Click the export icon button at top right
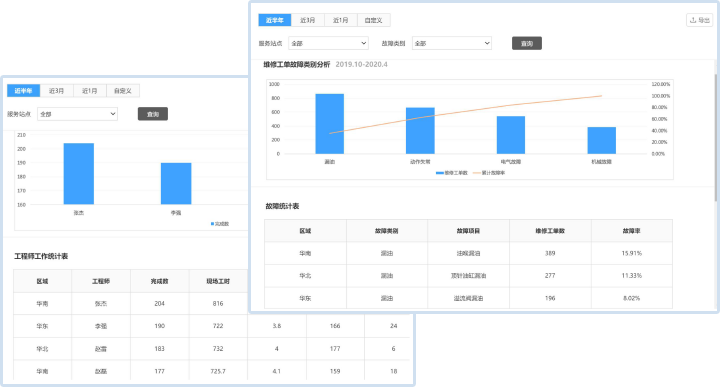 tap(699, 20)
